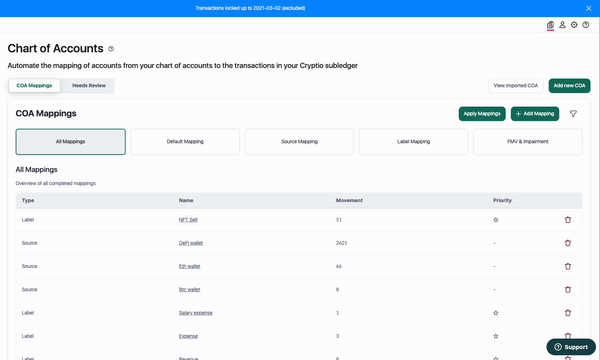Open NFT Sell mapping link

point(188,220)
